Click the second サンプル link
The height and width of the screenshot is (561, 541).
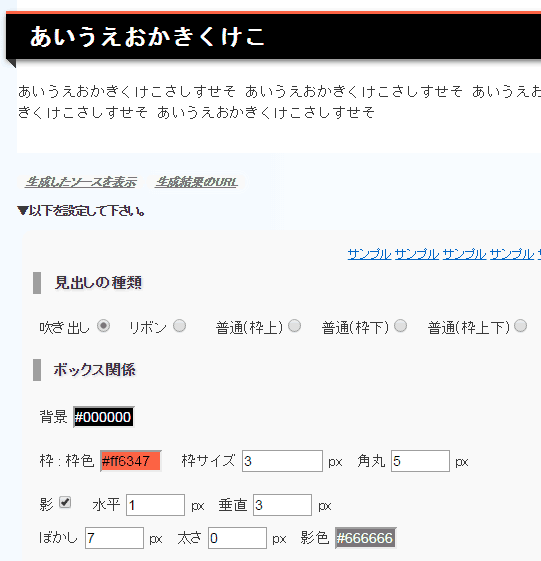point(417,254)
